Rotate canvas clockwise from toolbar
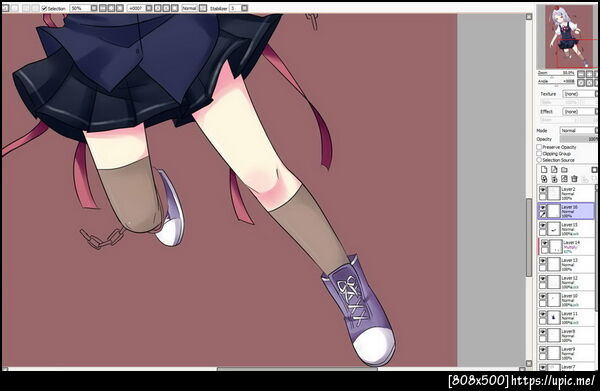Viewport: 600px width, 391px height. tap(166, 8)
